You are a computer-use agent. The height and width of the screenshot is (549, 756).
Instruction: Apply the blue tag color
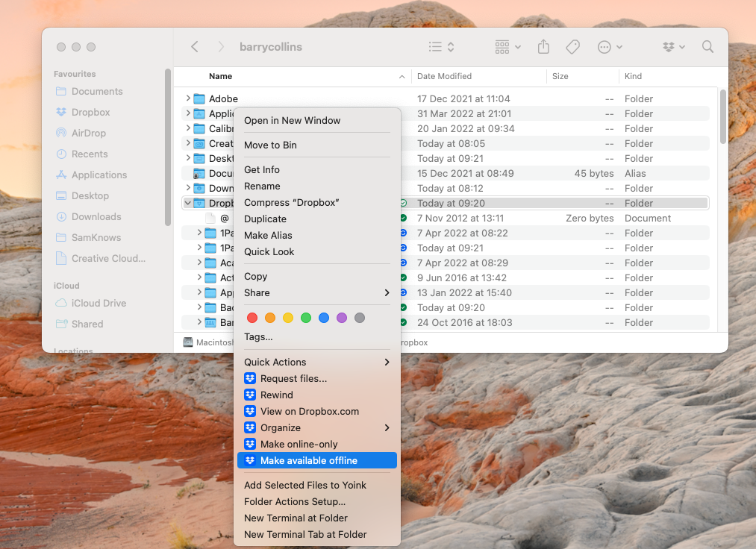[x=324, y=318]
